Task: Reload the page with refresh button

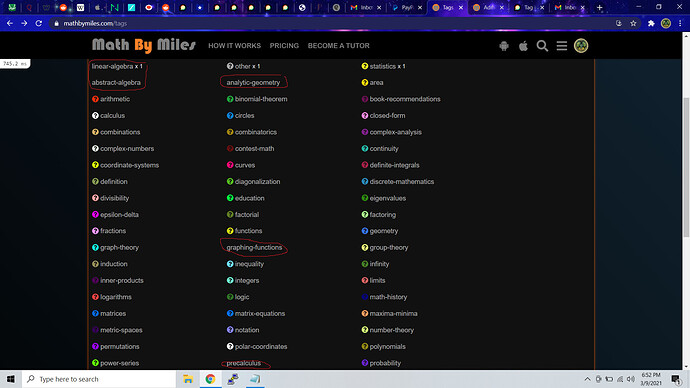Action: point(39,23)
